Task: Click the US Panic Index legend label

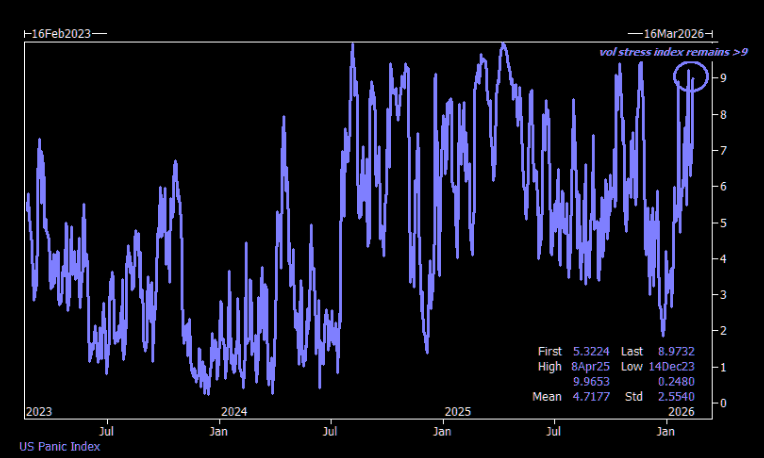Action: (x=59, y=446)
